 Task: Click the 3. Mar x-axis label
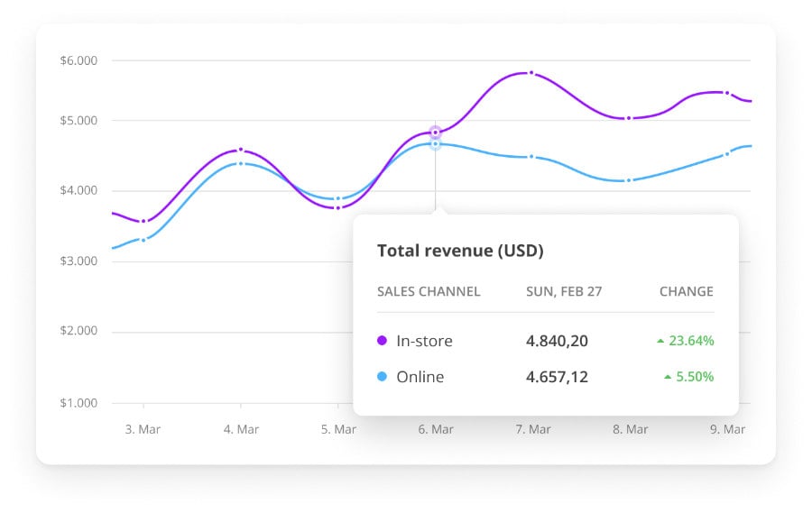143,430
